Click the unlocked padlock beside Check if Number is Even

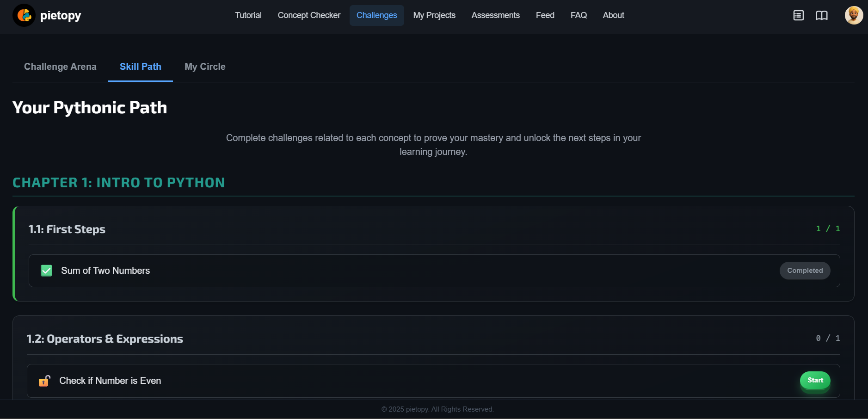coord(44,381)
